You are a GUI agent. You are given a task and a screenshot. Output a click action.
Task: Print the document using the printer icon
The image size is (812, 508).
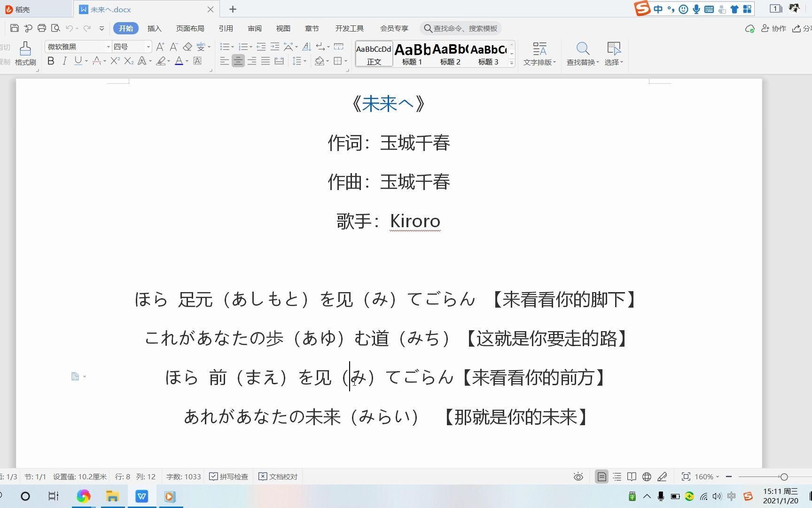point(42,28)
